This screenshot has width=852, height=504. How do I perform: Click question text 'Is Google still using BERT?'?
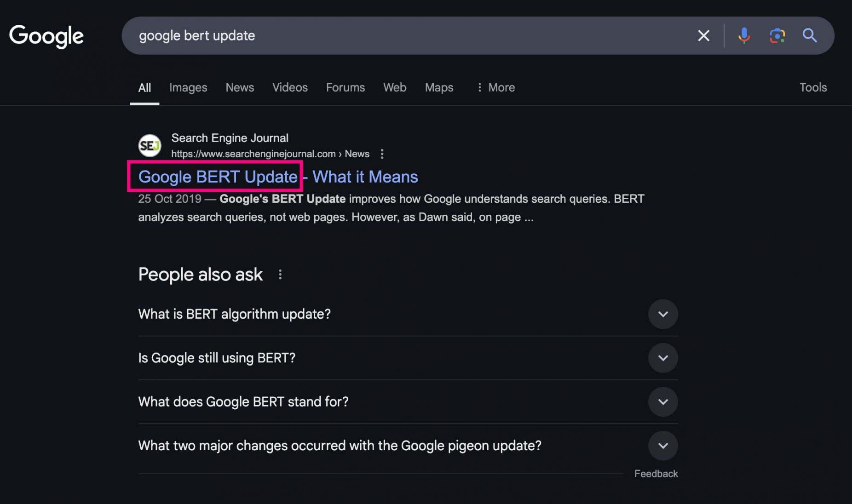click(x=217, y=358)
